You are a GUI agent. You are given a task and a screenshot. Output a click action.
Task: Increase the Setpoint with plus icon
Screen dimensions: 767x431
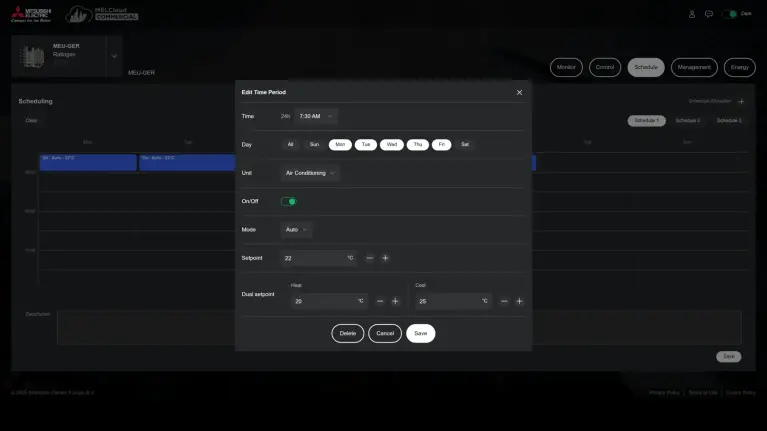click(385, 258)
